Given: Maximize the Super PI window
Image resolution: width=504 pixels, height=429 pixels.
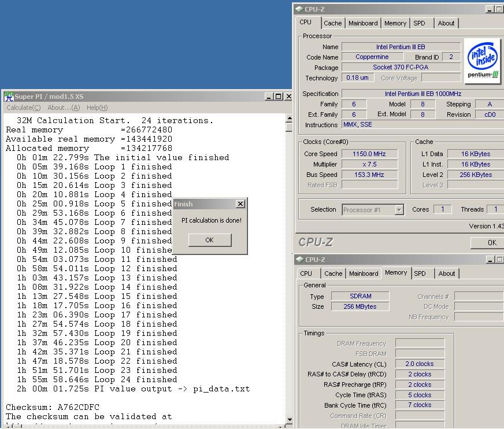Looking at the screenshot, I should pos(279,96).
